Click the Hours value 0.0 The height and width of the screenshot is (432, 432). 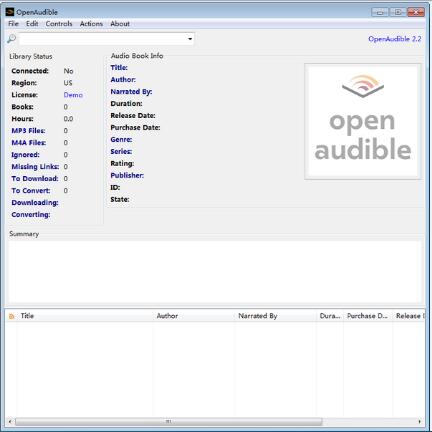(68, 119)
